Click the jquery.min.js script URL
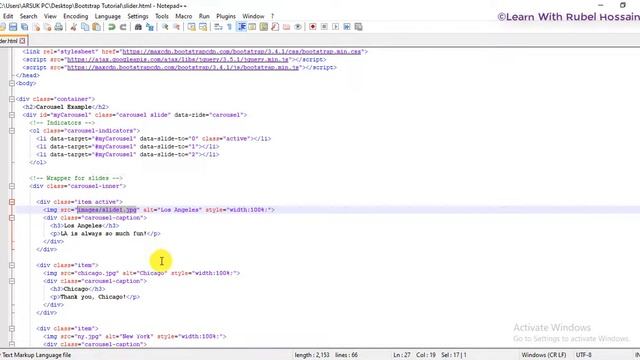 pyautogui.click(x=178, y=60)
